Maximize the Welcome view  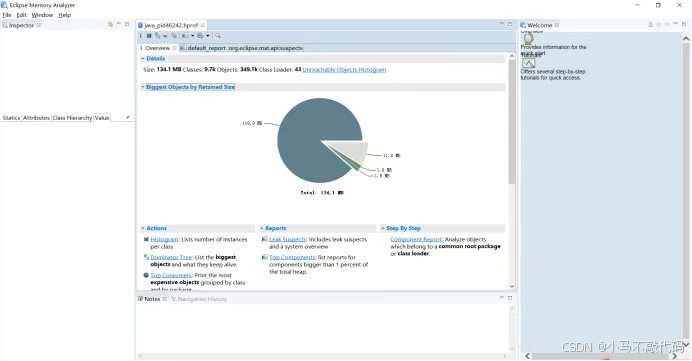[684, 24]
